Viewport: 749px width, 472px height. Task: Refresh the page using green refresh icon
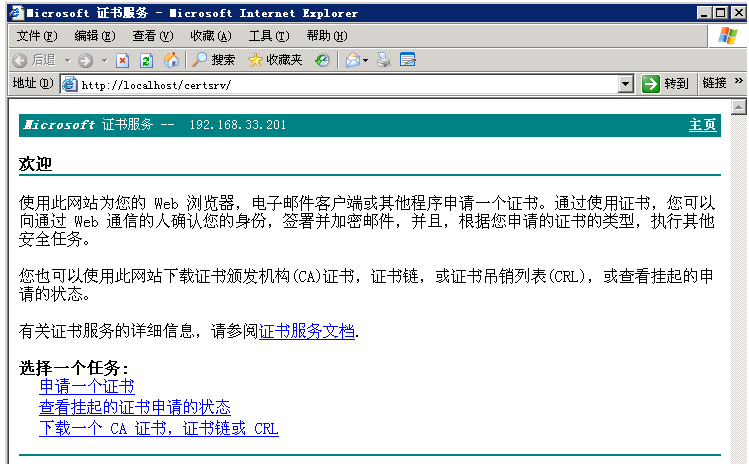pyautogui.click(x=146, y=60)
